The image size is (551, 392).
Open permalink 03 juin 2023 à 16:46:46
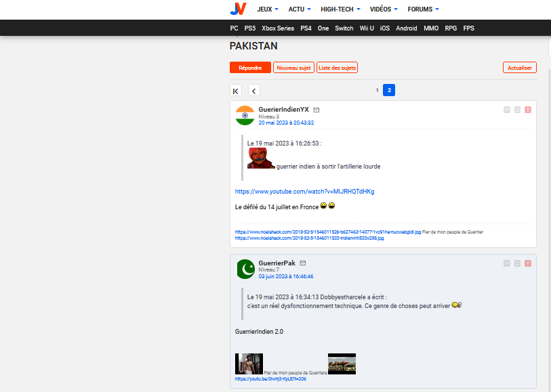(286, 276)
